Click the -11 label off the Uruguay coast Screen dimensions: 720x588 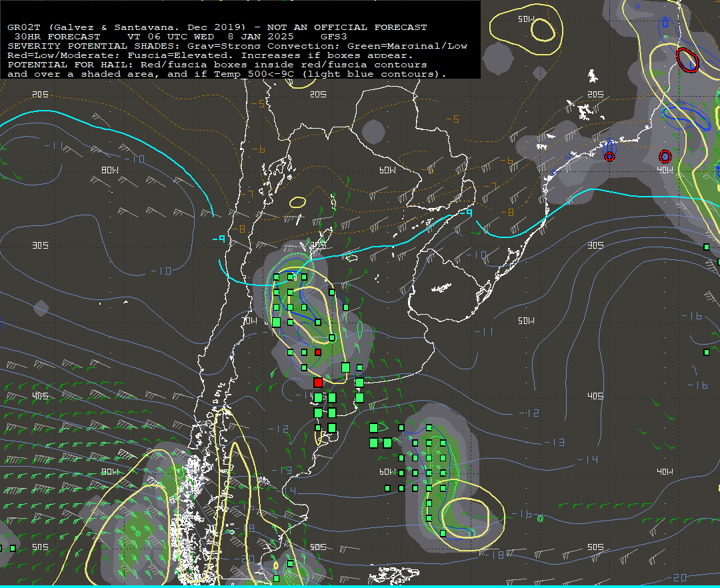483,331
